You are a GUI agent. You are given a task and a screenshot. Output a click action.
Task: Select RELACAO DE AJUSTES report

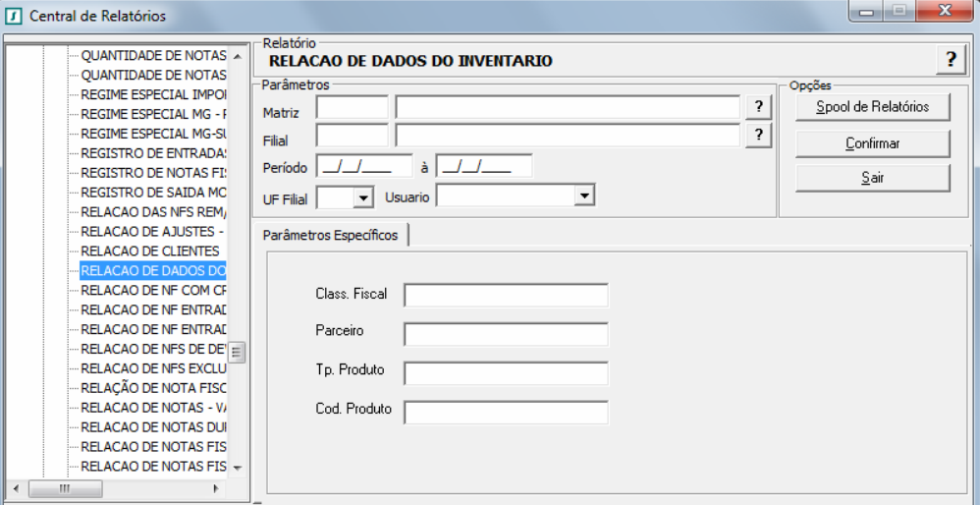coord(154,231)
